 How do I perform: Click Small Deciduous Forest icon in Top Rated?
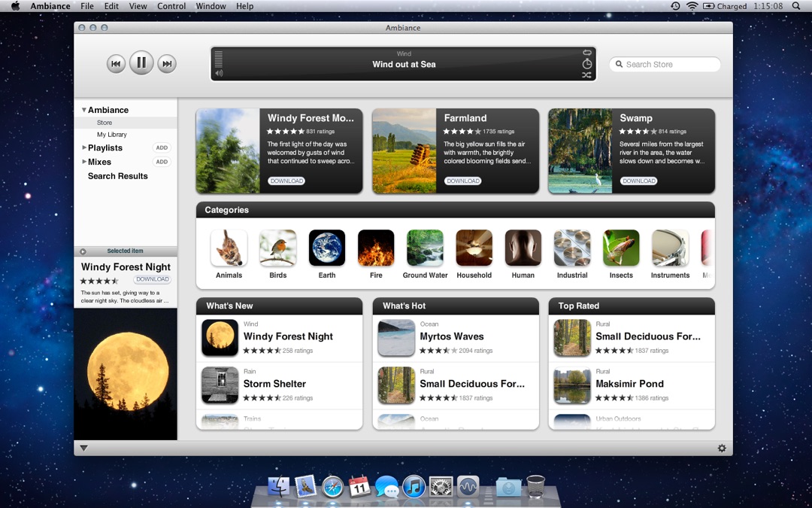pos(572,337)
